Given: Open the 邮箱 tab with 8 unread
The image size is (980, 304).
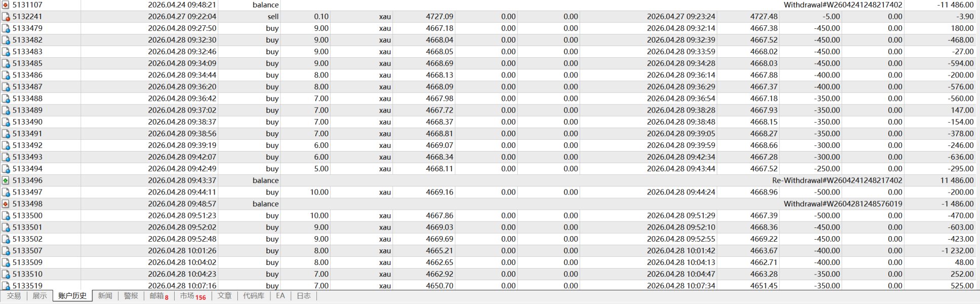Looking at the screenshot, I should tap(158, 296).
